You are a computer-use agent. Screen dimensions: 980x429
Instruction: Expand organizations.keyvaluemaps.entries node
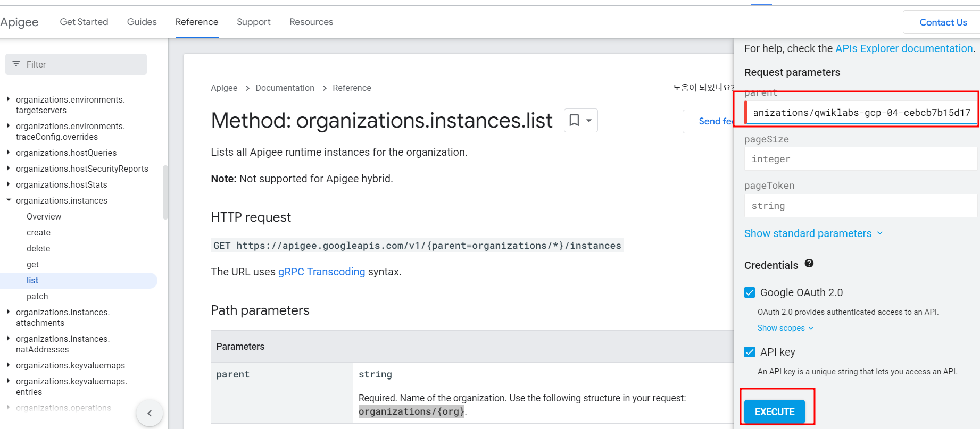pos(8,381)
